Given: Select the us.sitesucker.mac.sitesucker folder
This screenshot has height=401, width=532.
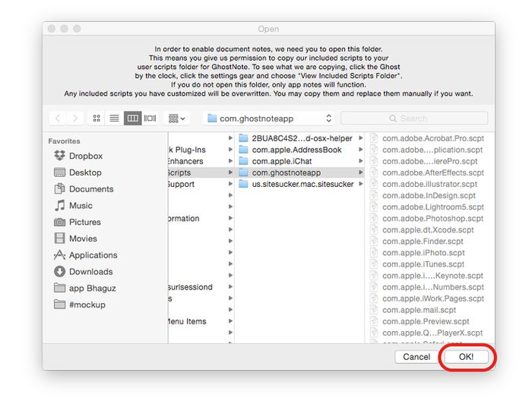Looking at the screenshot, I should click(299, 184).
